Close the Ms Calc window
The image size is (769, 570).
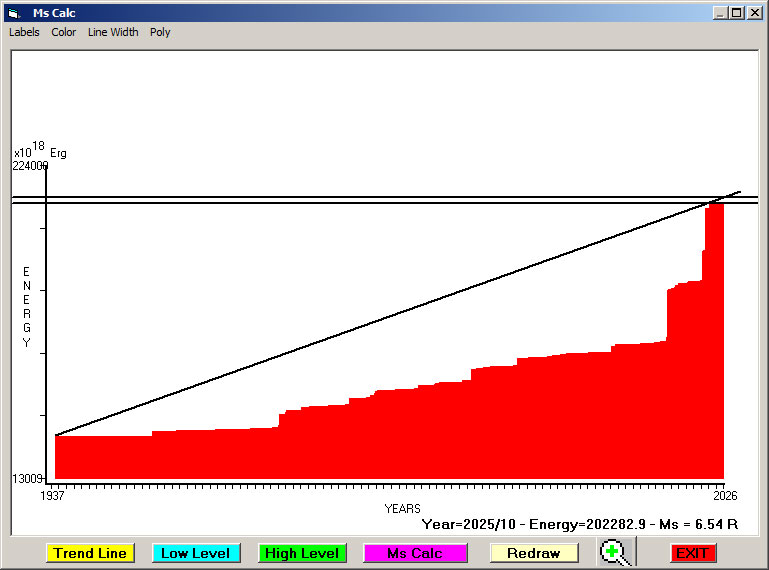754,13
